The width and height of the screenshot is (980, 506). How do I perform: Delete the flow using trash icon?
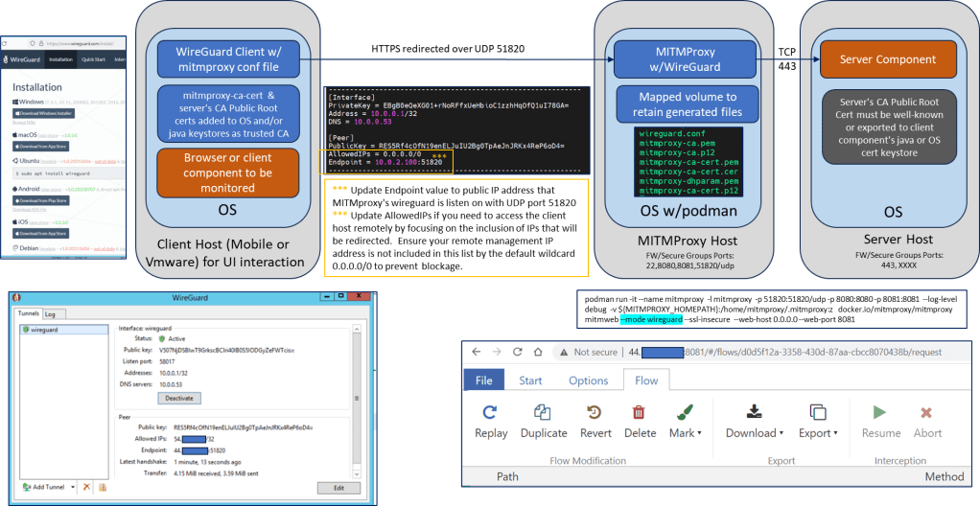[640, 412]
